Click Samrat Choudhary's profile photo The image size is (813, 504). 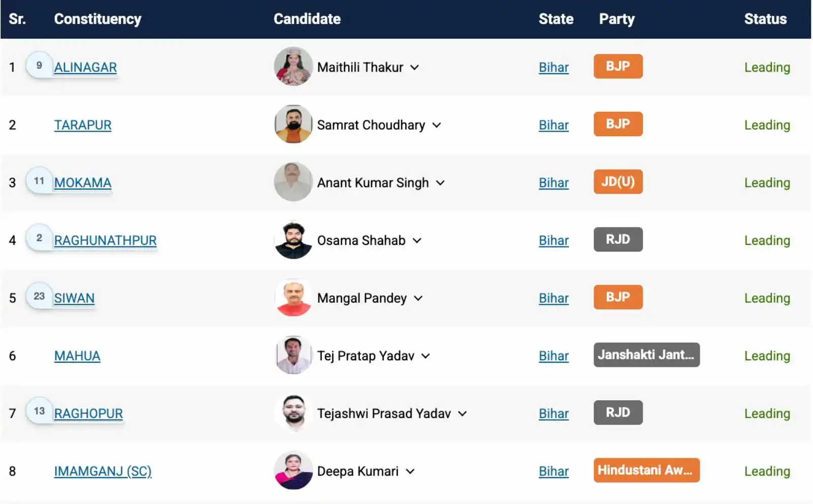(x=293, y=124)
